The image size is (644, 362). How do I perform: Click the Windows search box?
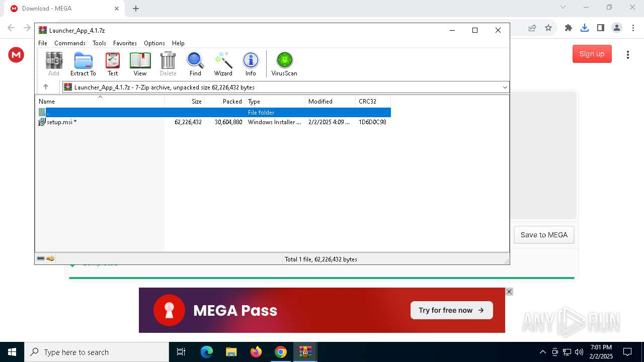coord(97,352)
